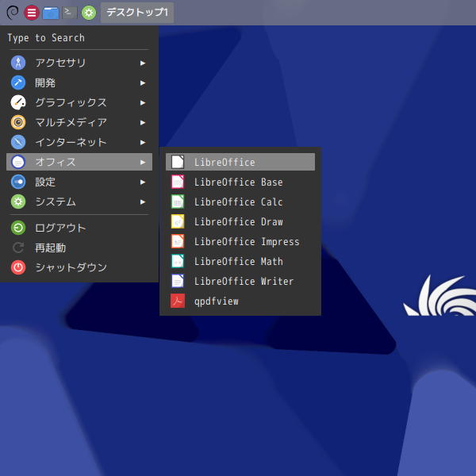Click the qpdfview PDF icon

178,301
